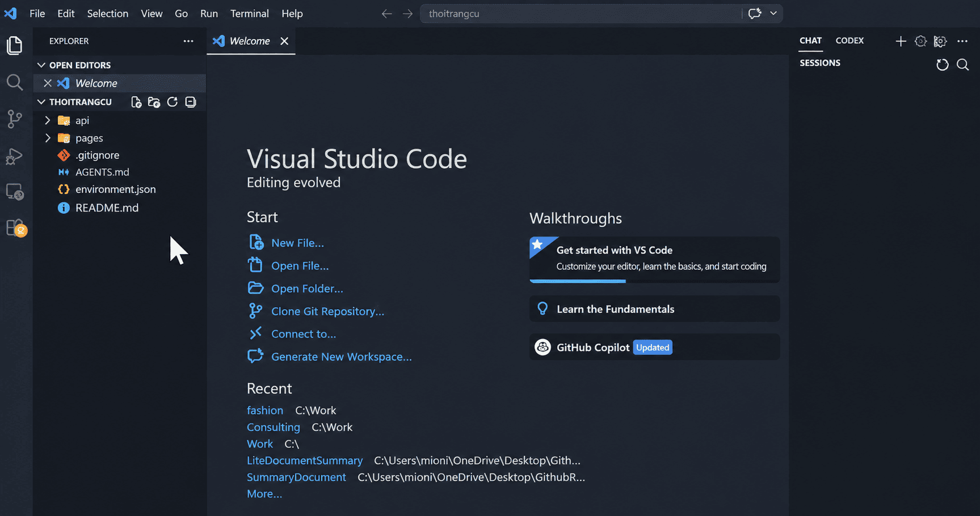Image resolution: width=980 pixels, height=516 pixels.
Task: Click the thoitrangcu command center search box
Action: (x=581, y=14)
